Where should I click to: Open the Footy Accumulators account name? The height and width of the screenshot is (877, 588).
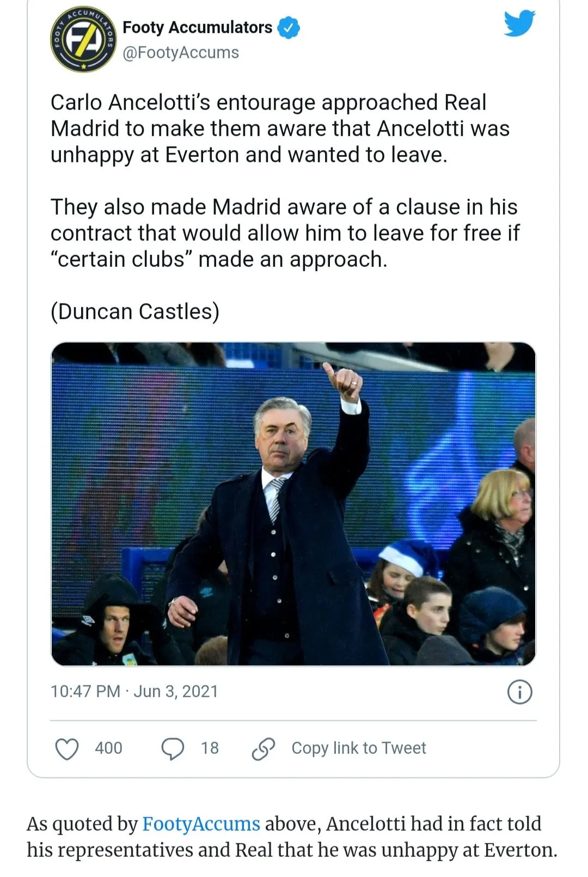click(x=197, y=27)
